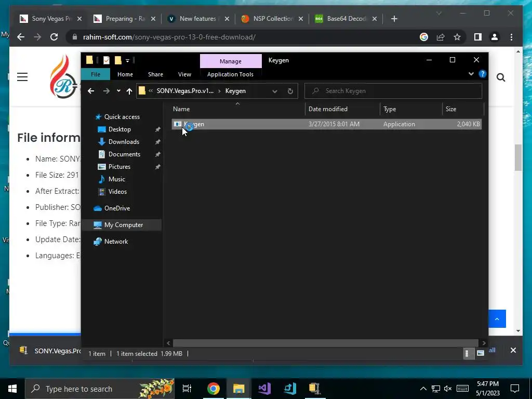The image size is (532, 399).
Task: Click Explorer forward navigation arrow
Action: pos(106,91)
